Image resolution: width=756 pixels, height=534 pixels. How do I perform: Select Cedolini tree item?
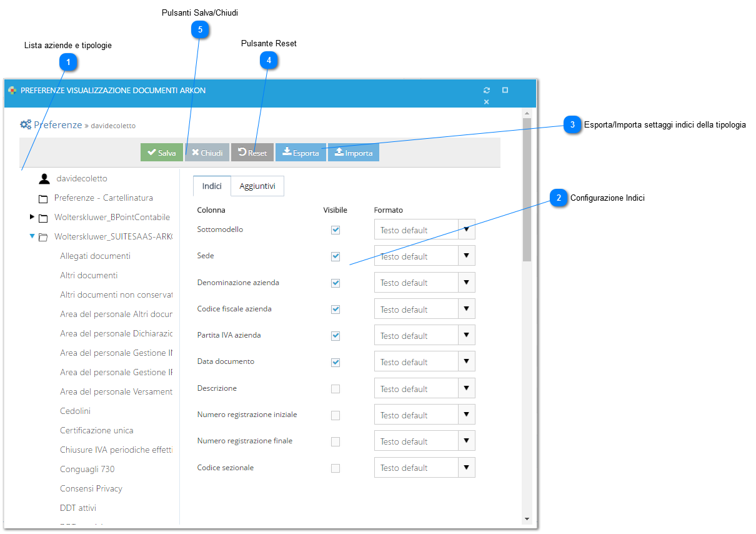coord(75,411)
